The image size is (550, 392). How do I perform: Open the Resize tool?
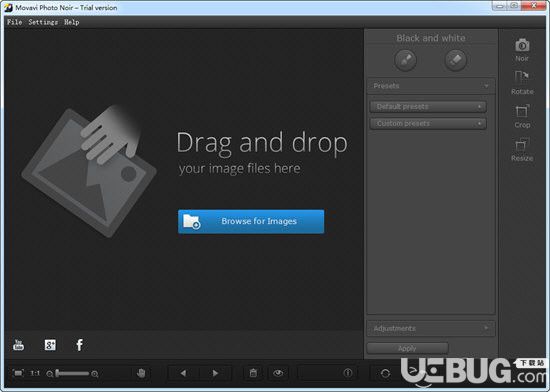click(522, 150)
